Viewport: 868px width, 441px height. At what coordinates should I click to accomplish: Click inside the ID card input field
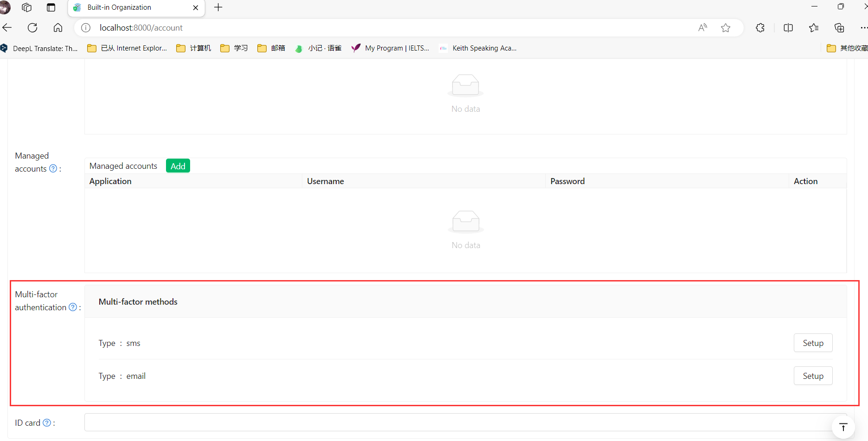417,422
